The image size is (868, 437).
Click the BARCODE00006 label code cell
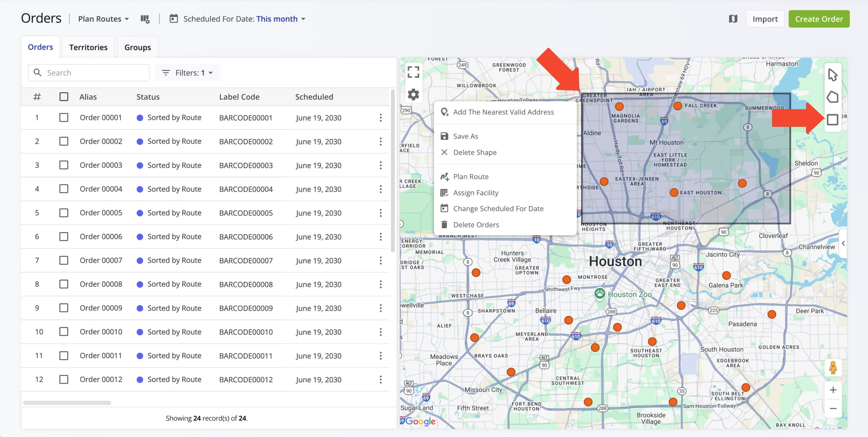click(246, 237)
